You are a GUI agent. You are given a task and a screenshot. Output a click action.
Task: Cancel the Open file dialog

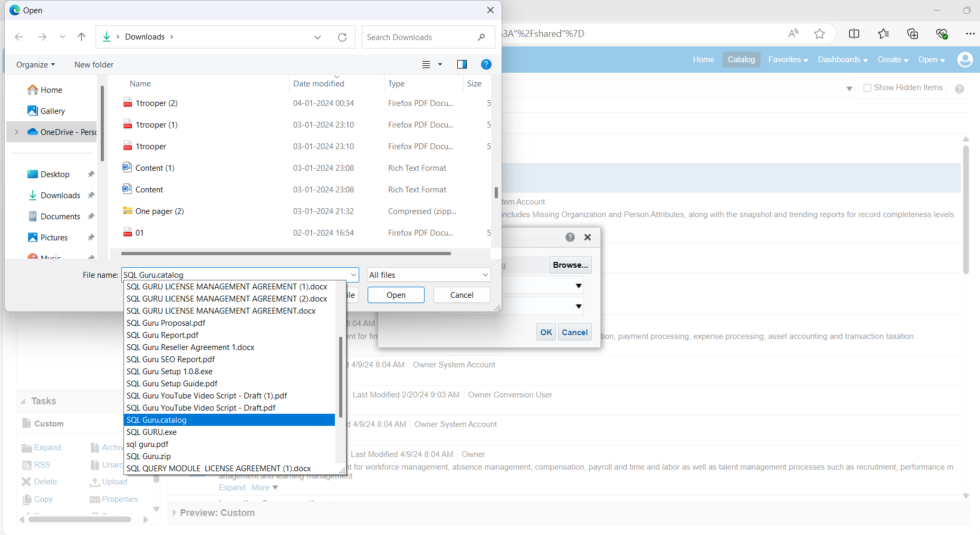(x=462, y=295)
